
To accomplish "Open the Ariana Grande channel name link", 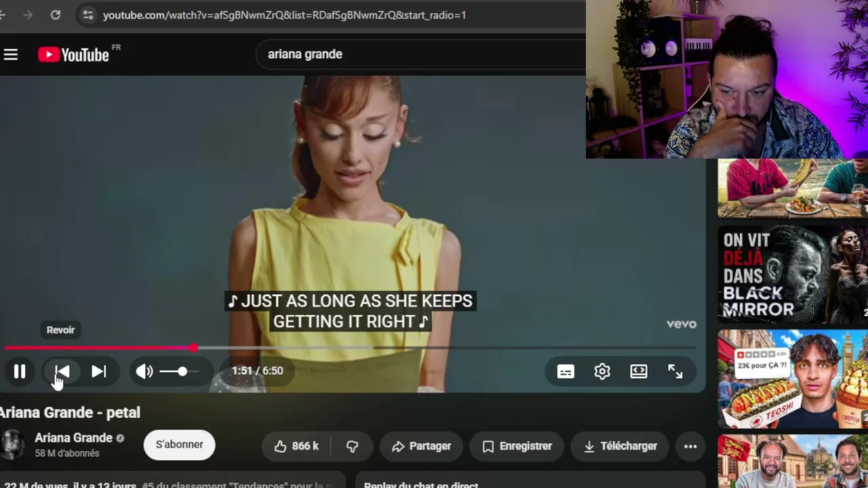I will (x=73, y=438).
